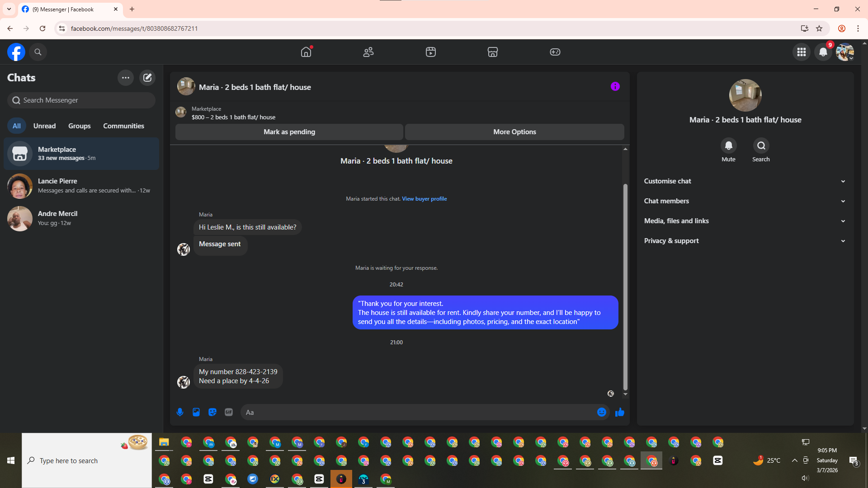Image resolution: width=868 pixels, height=488 pixels.
Task: Open the install app icon in address bar
Action: click(x=804, y=28)
